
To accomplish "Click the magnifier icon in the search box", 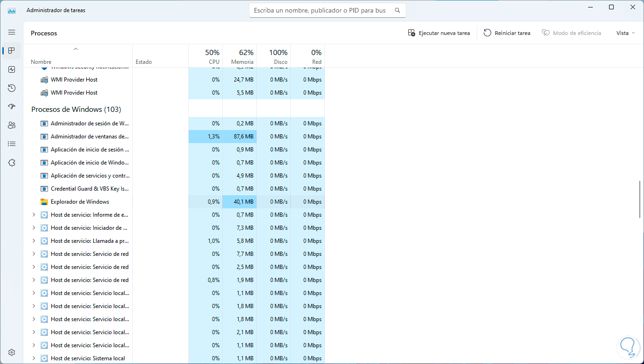I will (397, 10).
